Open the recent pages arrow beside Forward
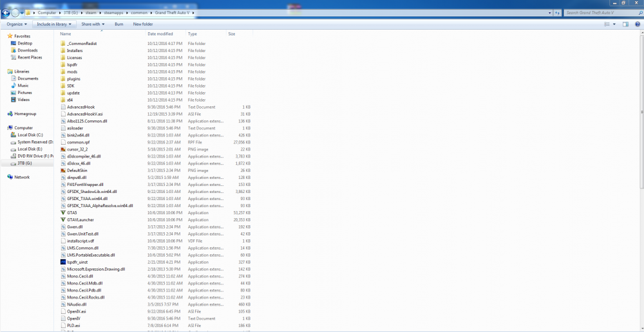Image resolution: width=644 pixels, height=332 pixels. coord(22,13)
